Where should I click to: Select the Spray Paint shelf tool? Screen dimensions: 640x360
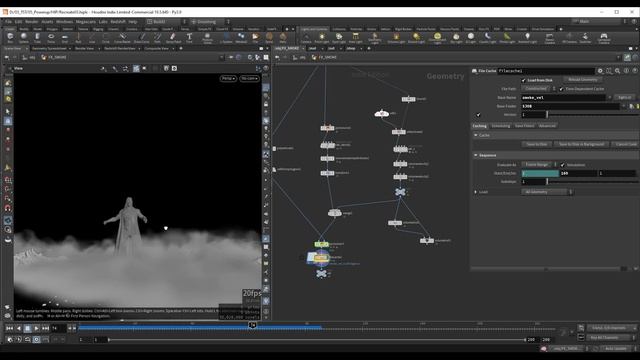(173, 38)
